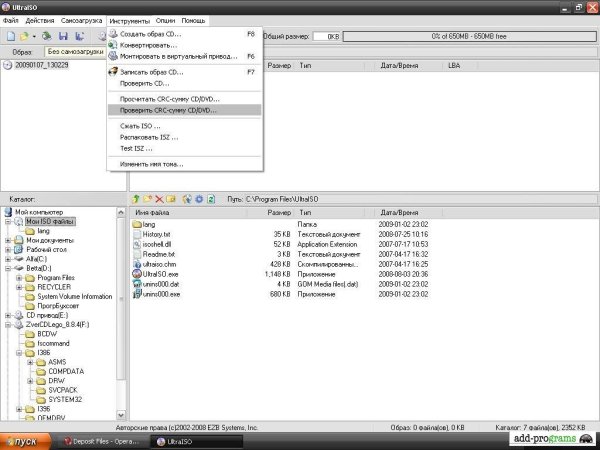The height and width of the screenshot is (450, 600).
Task: Choose 'Проверить CD...' menu entry
Action: tap(185, 83)
